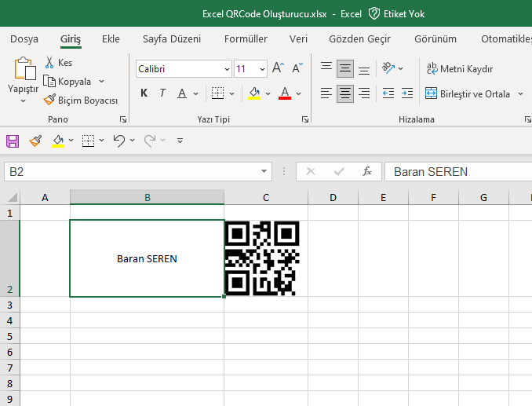Expand the Yapıştır options arrow
The height and width of the screenshot is (406, 532).
click(23, 101)
